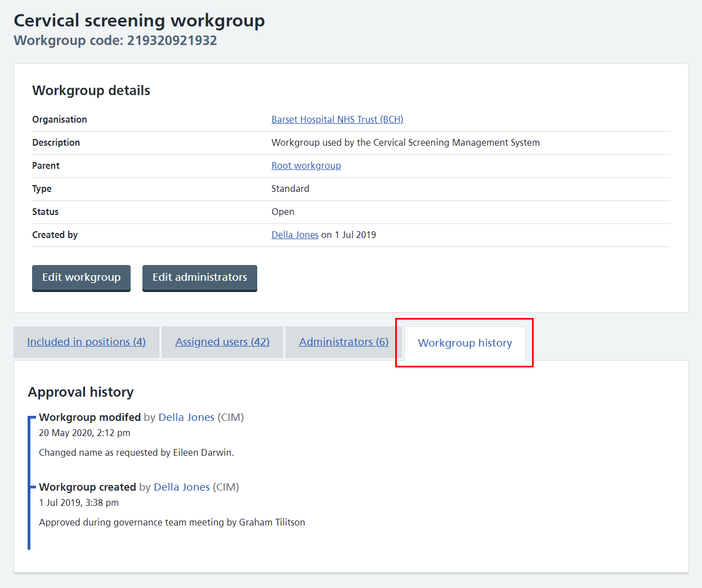This screenshot has height=588, width=702.
Task: Select the Workgroup history tab
Action: 465,343
